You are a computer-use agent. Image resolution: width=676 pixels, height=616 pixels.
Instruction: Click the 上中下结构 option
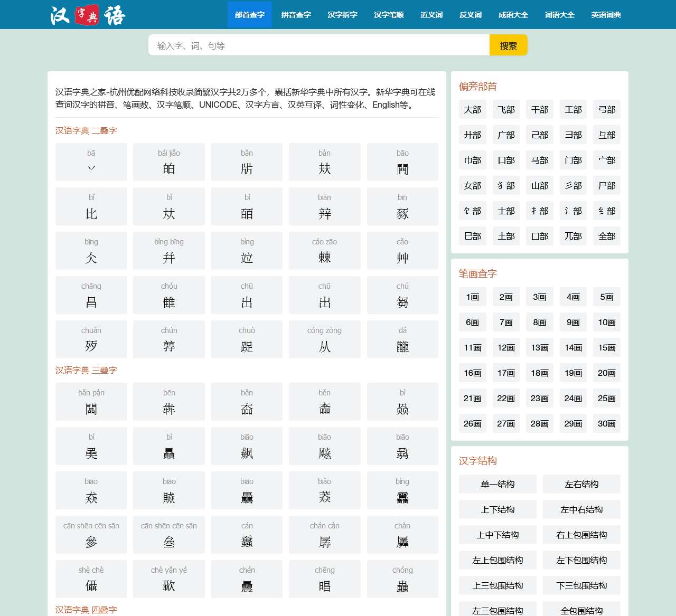click(x=497, y=535)
